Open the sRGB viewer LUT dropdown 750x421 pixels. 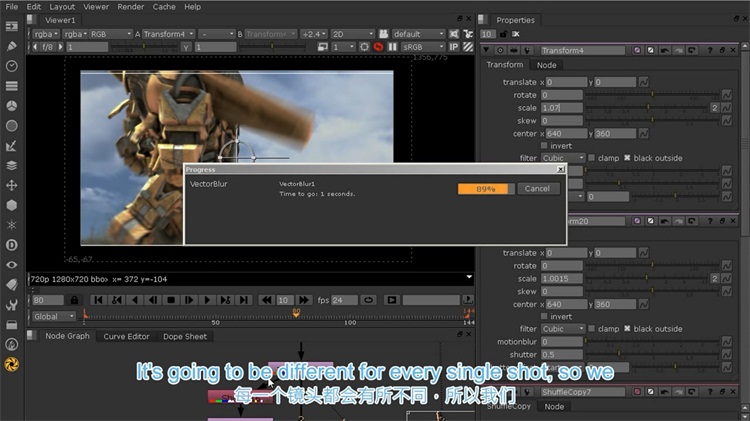[423, 47]
